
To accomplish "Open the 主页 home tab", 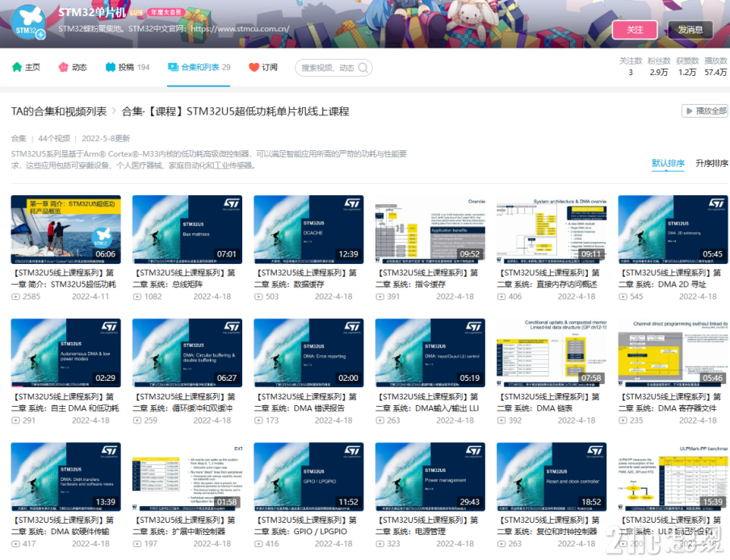I will pyautogui.click(x=26, y=68).
